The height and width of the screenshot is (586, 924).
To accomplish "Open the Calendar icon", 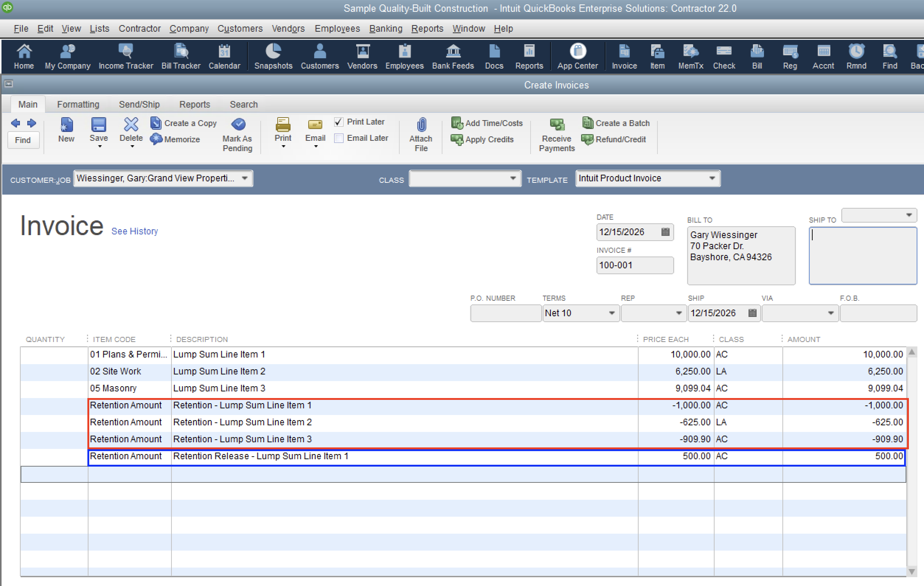I will pos(225,56).
